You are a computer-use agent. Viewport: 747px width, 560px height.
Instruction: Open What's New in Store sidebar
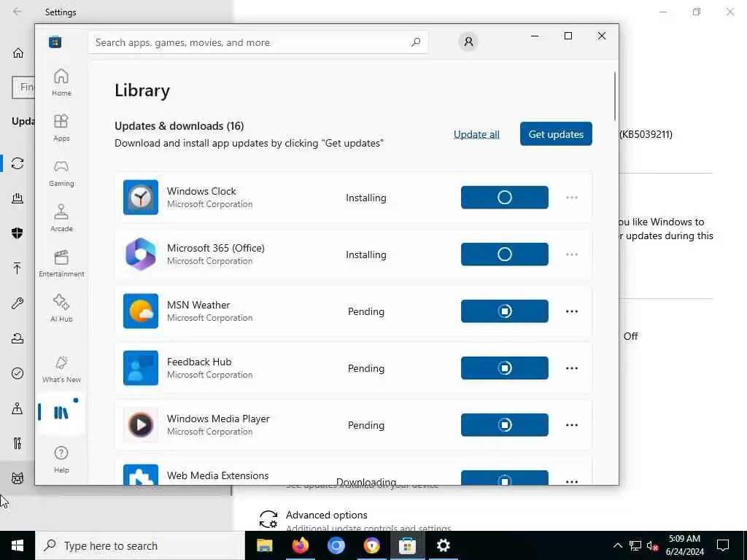[x=61, y=369]
